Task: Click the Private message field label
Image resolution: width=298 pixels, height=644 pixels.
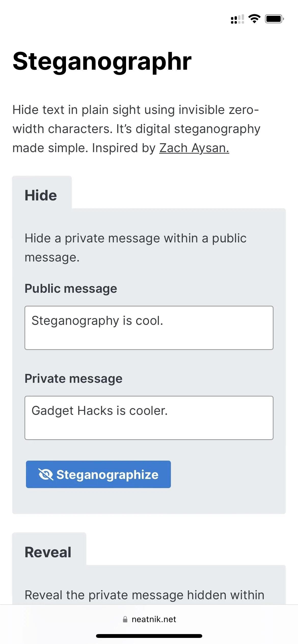Action: point(73,378)
